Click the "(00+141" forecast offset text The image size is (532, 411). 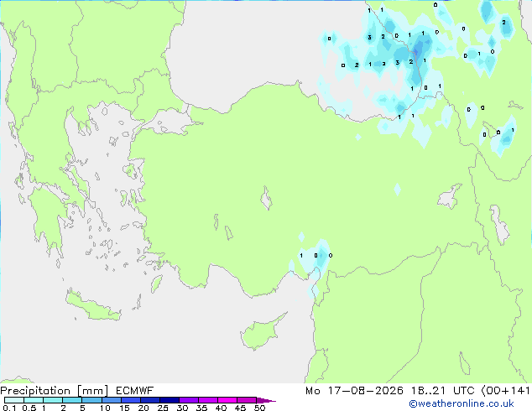[x=506, y=391]
